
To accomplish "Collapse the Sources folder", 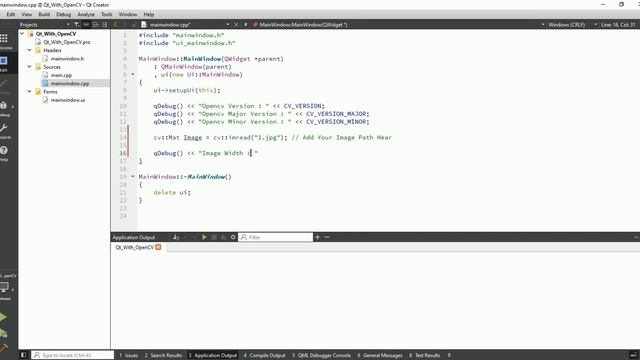I will coord(29,67).
